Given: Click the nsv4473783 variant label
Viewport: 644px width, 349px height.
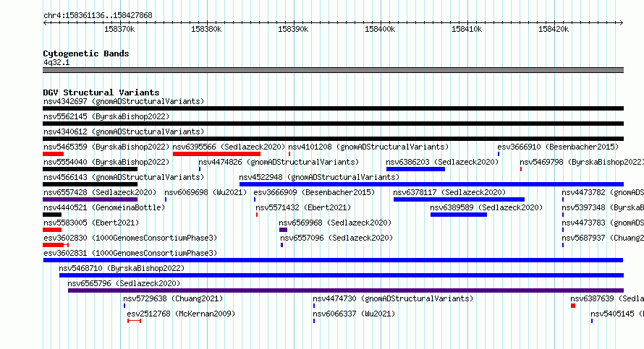Looking at the screenshot, I should [603, 223].
